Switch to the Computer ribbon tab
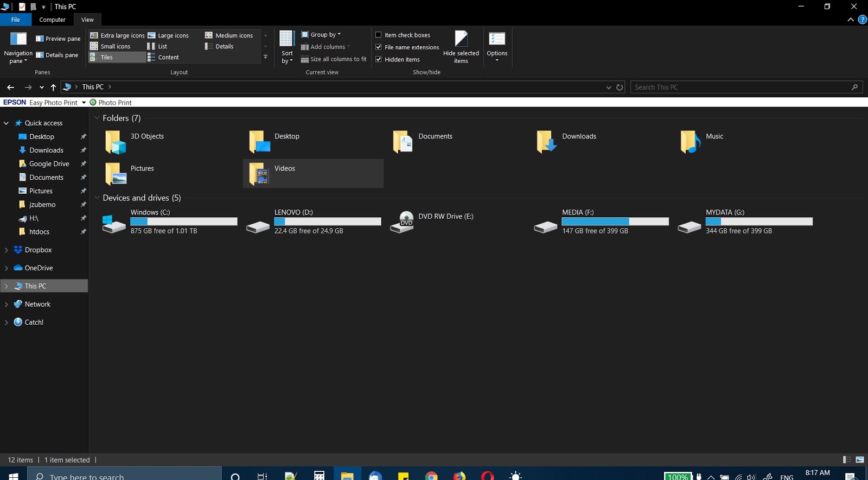Image resolution: width=868 pixels, height=480 pixels. pos(53,20)
